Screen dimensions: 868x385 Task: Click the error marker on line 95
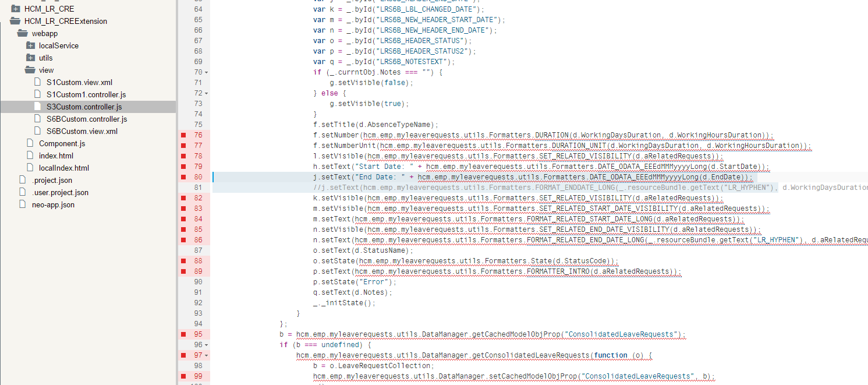point(183,334)
